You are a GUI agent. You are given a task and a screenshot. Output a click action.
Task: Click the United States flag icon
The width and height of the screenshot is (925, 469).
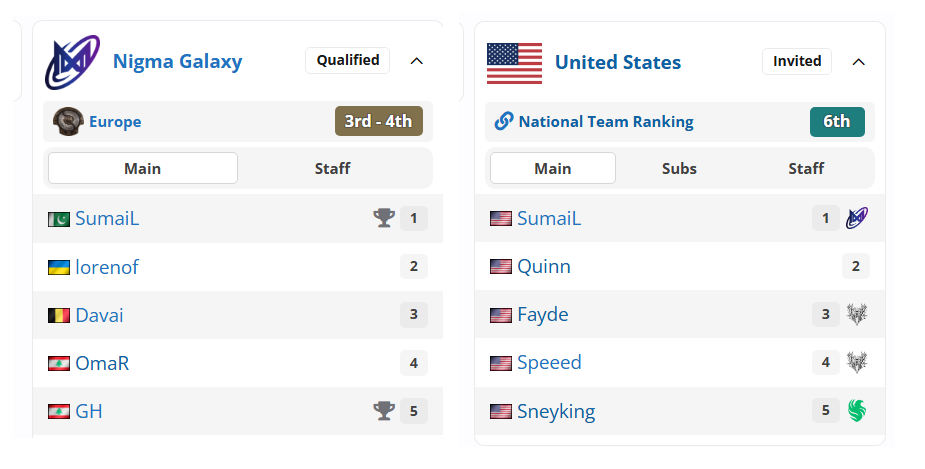514,63
